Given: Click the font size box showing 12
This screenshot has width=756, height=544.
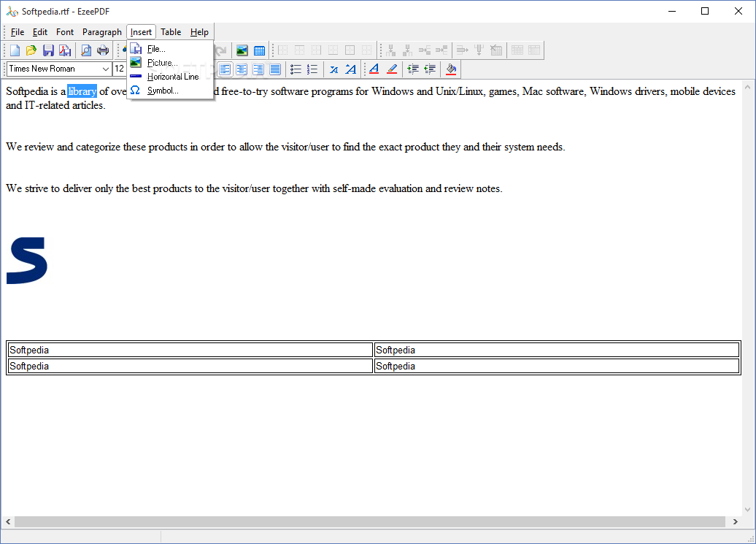Looking at the screenshot, I should (x=120, y=69).
